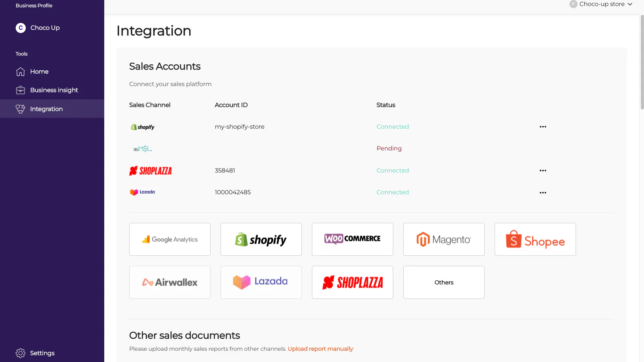Select the Others integration card
The height and width of the screenshot is (362, 644).
444,282
